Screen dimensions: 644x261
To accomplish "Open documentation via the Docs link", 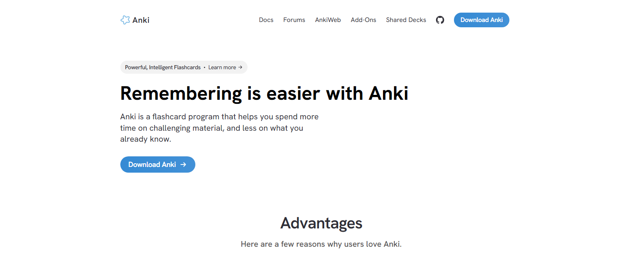I will (266, 20).
